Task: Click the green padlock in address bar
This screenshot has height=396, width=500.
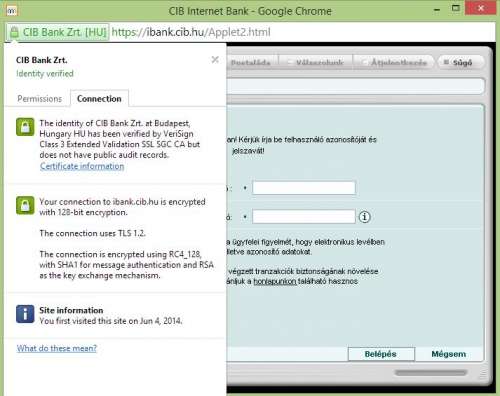Action: click(14, 32)
